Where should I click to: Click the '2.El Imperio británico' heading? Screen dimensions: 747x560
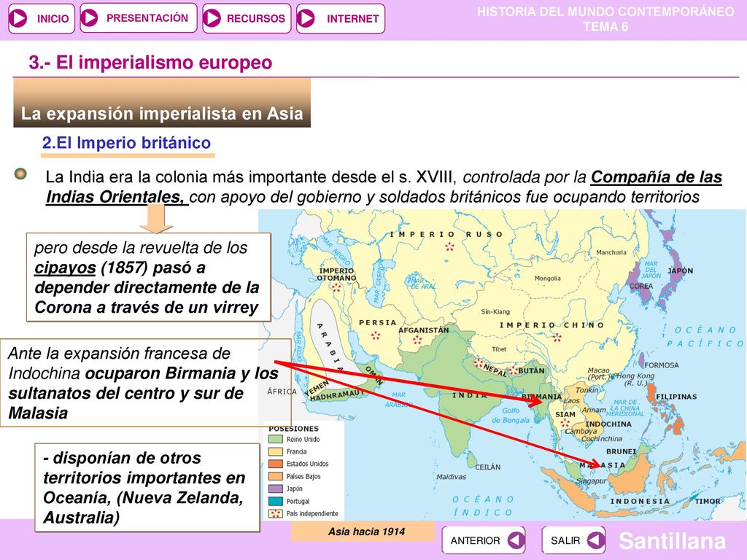click(127, 142)
